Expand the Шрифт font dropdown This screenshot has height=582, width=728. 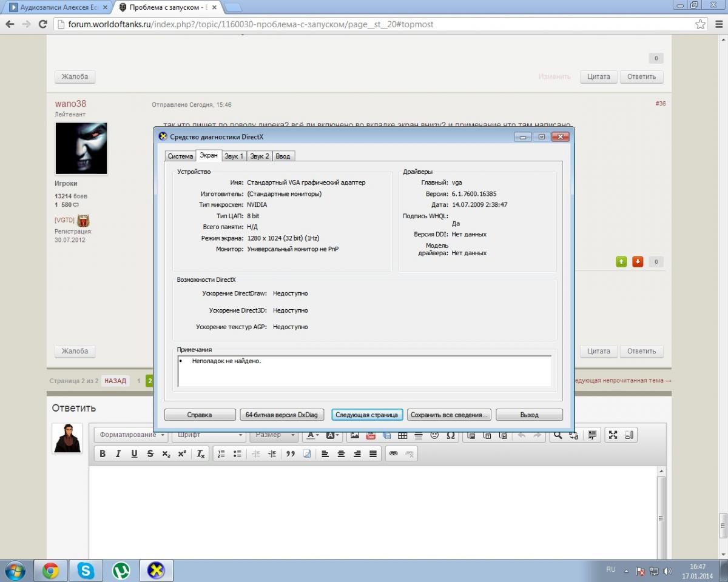(210, 435)
